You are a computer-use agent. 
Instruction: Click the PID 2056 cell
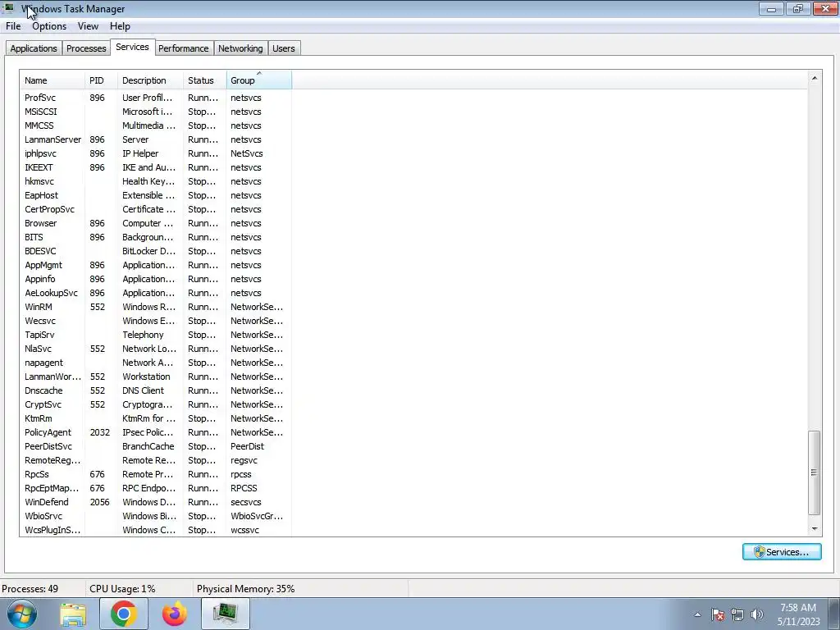click(x=99, y=502)
